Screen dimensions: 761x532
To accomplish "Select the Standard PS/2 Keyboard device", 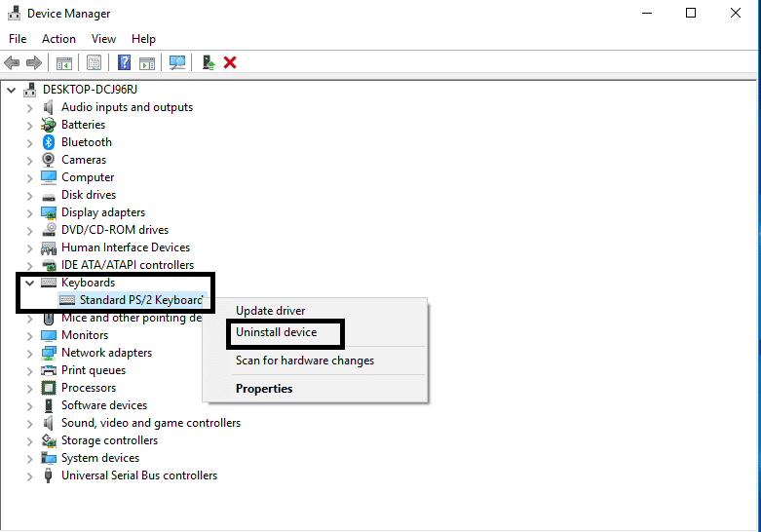I will [x=140, y=300].
